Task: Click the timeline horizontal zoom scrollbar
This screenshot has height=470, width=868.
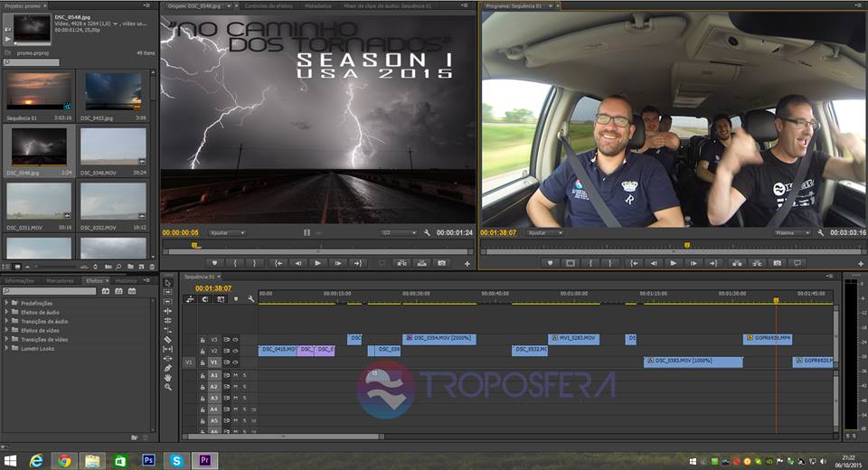Action: (283, 437)
